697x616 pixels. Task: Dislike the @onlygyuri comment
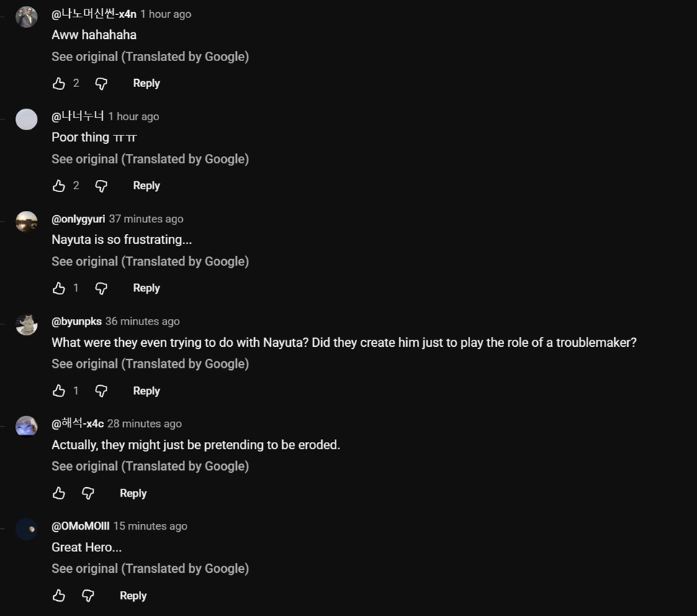point(102,289)
